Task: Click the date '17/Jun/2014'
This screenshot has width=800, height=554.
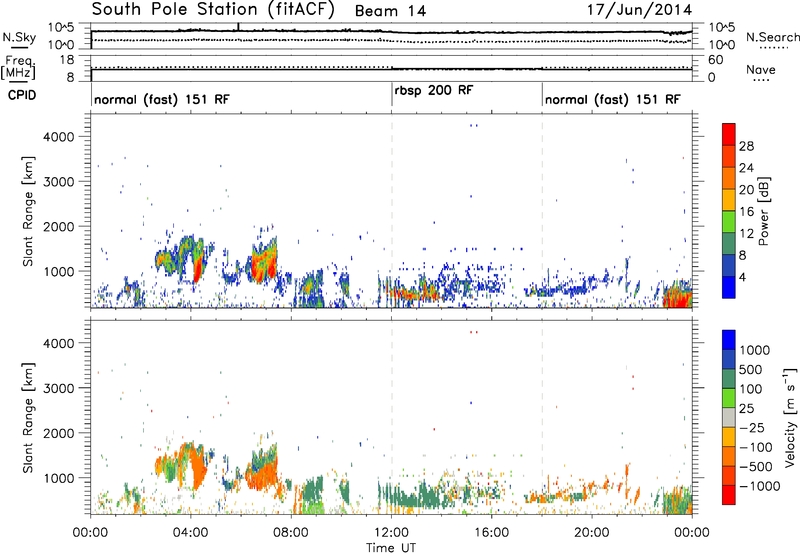Action: point(639,9)
